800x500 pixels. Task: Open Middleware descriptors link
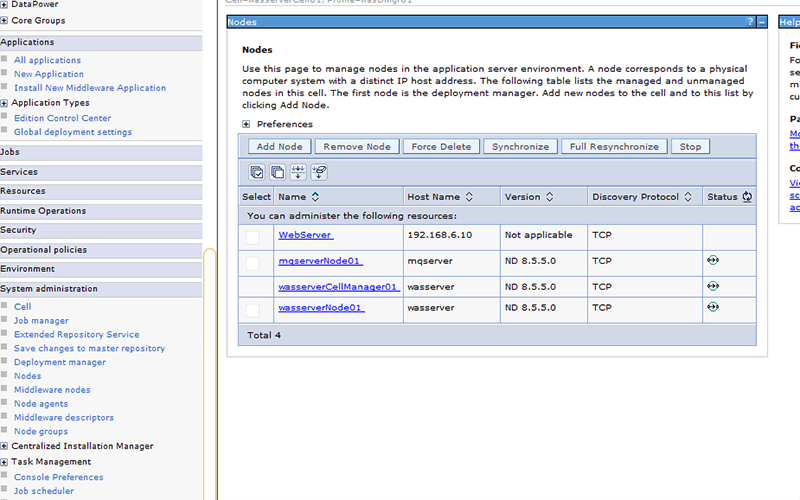tap(64, 417)
